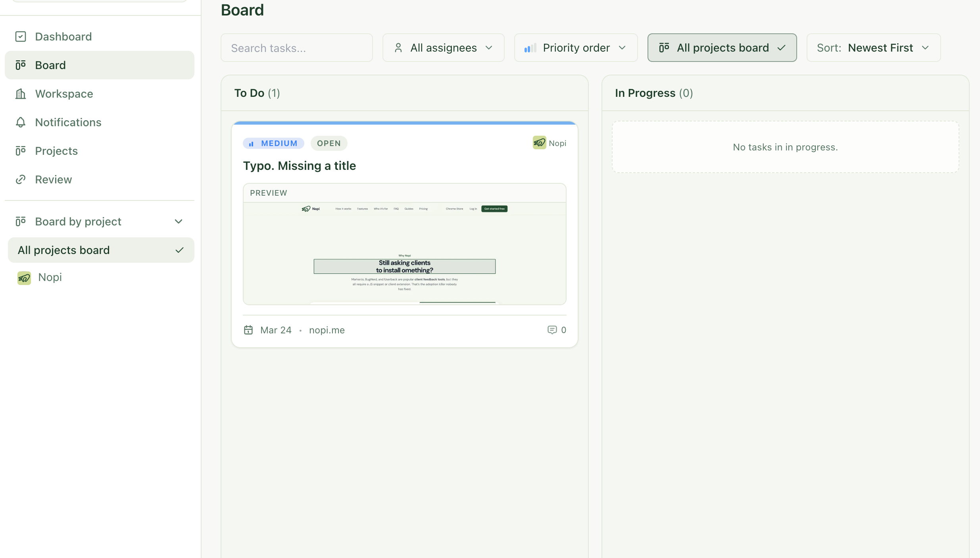This screenshot has width=980, height=558.
Task: Select the Workspace icon in sidebar
Action: point(21,94)
